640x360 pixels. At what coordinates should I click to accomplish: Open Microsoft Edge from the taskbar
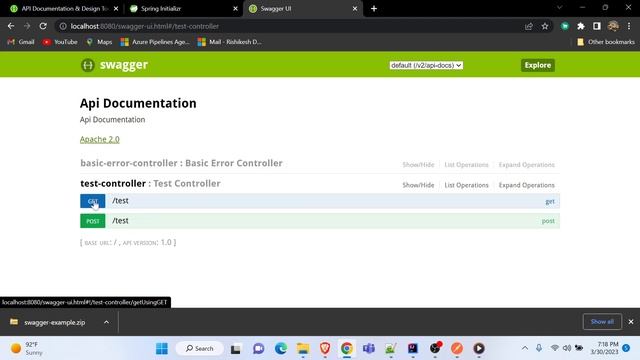tap(281, 349)
